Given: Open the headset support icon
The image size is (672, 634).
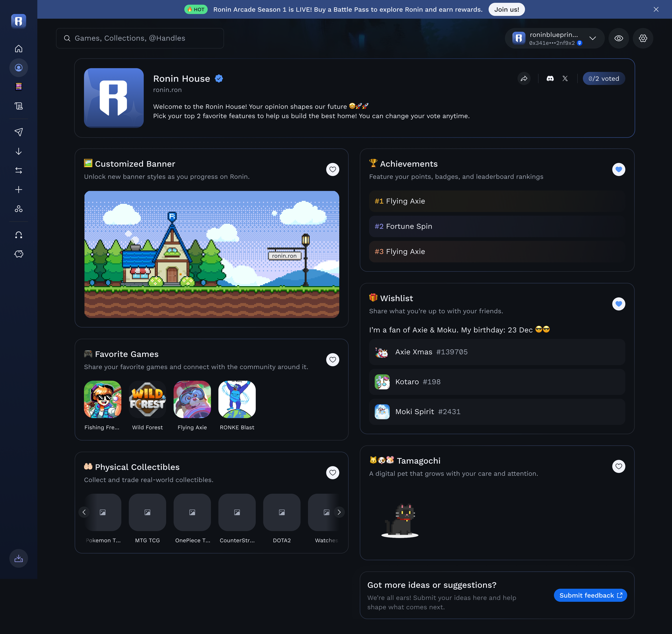Looking at the screenshot, I should pos(19,235).
